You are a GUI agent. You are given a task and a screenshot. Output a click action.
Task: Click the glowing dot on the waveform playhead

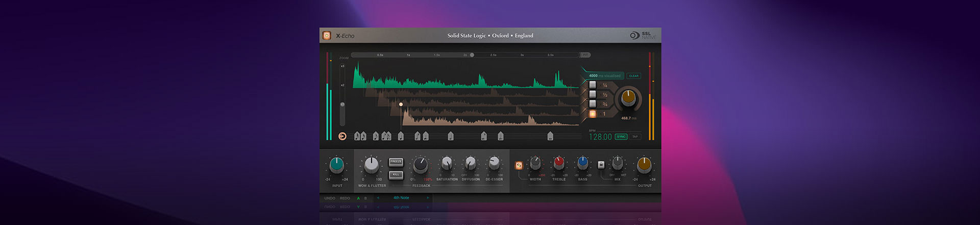[x=401, y=104]
